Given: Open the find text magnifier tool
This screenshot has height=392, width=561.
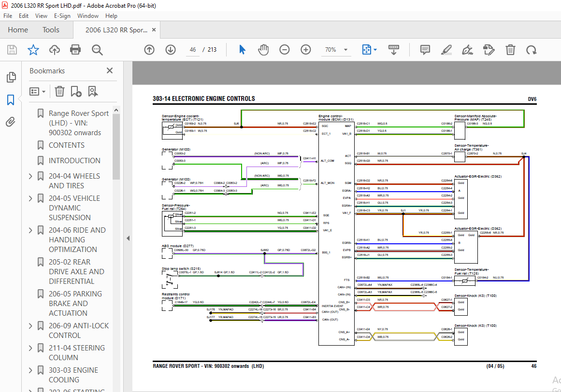Looking at the screenshot, I should [x=97, y=50].
